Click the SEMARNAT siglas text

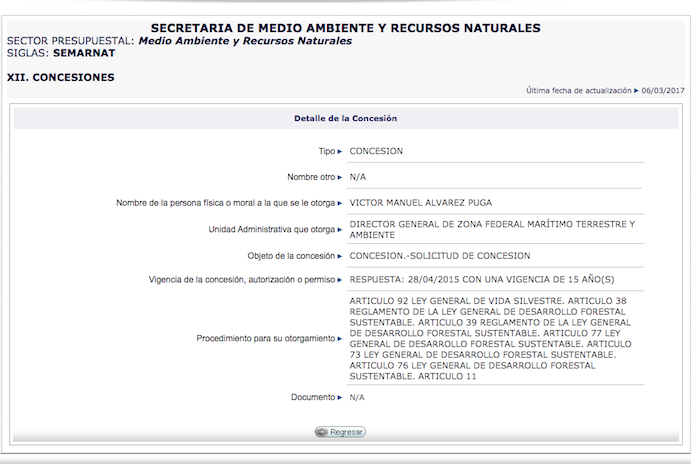pyautogui.click(x=83, y=52)
